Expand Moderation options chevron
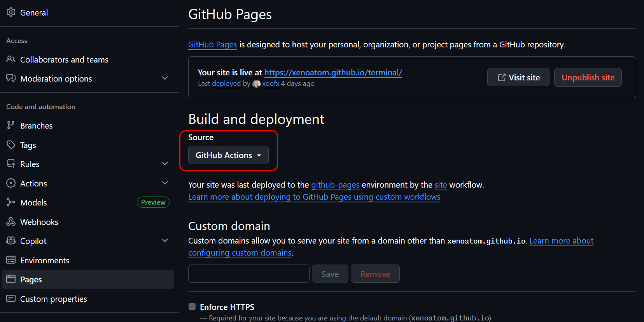The width and height of the screenshot is (644, 322). pyautogui.click(x=165, y=78)
